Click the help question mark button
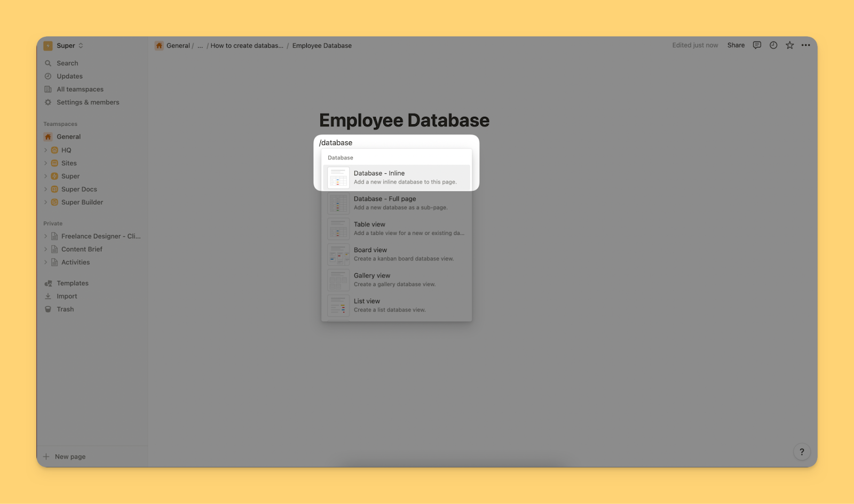 tap(802, 452)
